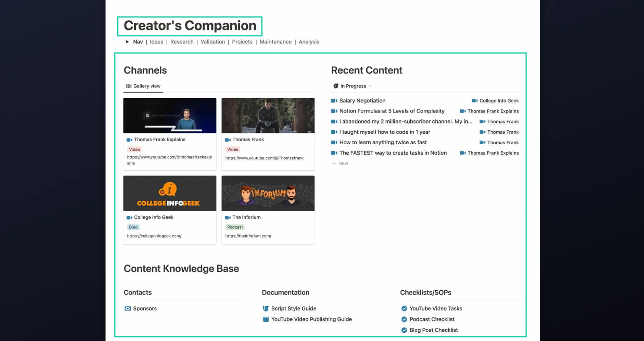Open the youtube.com/@Thomasfrank URL

264,158
